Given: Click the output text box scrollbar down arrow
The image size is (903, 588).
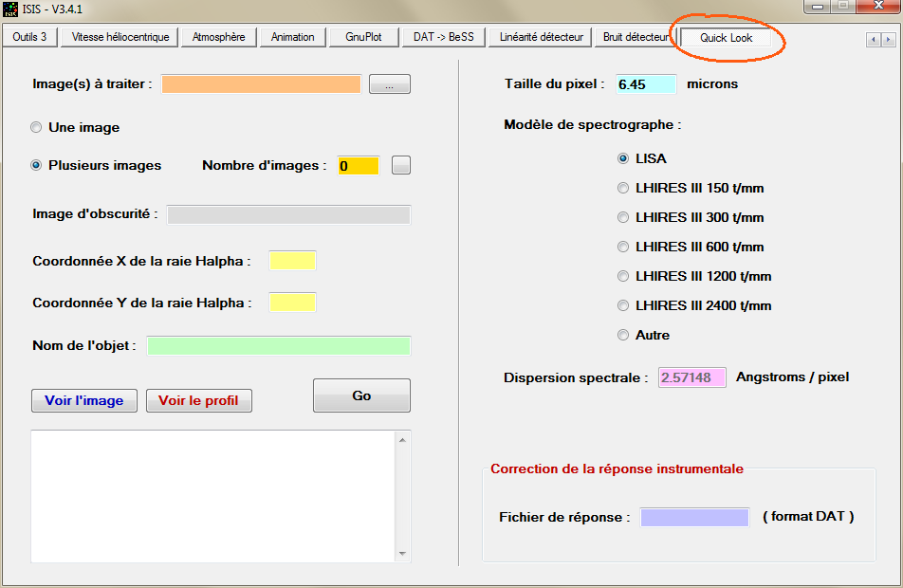Looking at the screenshot, I should coord(401,553).
